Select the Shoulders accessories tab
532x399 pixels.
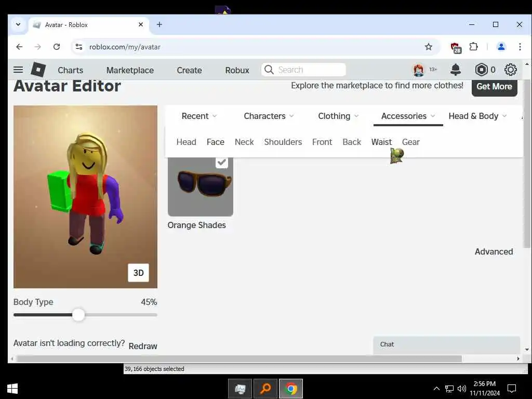tap(283, 142)
